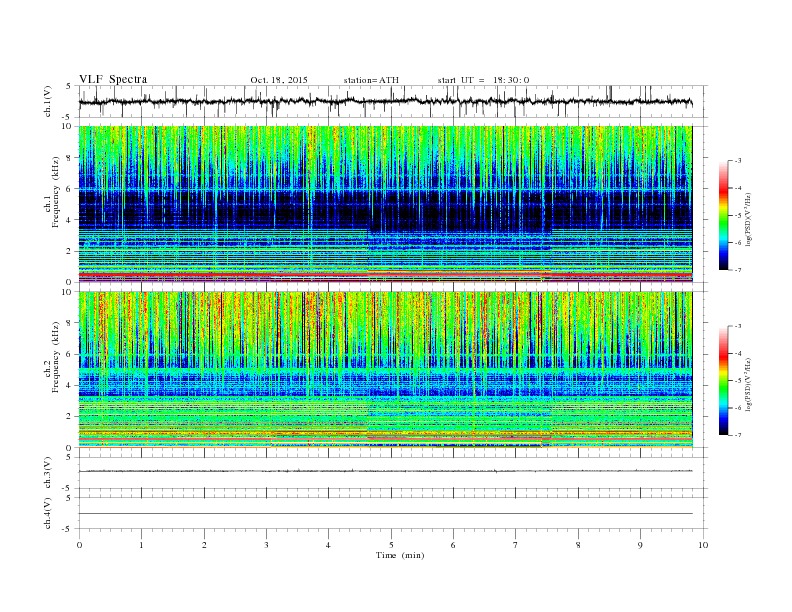Click the '-7' value on ch.2 colorbar

(737, 435)
